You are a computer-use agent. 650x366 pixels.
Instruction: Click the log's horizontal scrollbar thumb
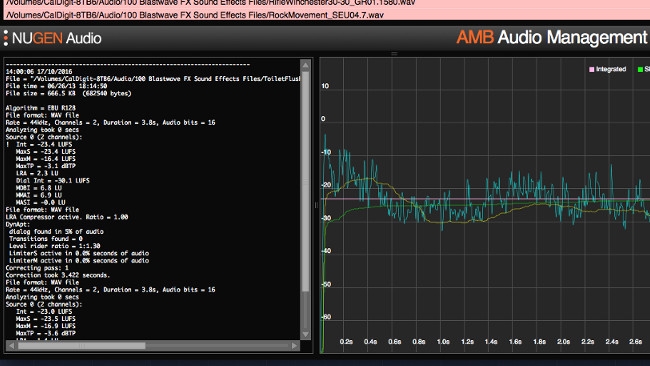click(x=82, y=345)
